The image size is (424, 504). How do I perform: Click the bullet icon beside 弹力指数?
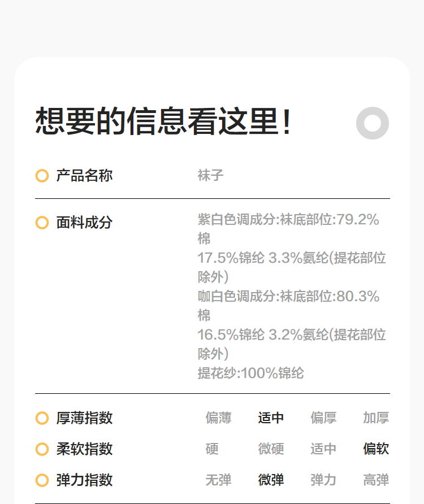click(42, 480)
